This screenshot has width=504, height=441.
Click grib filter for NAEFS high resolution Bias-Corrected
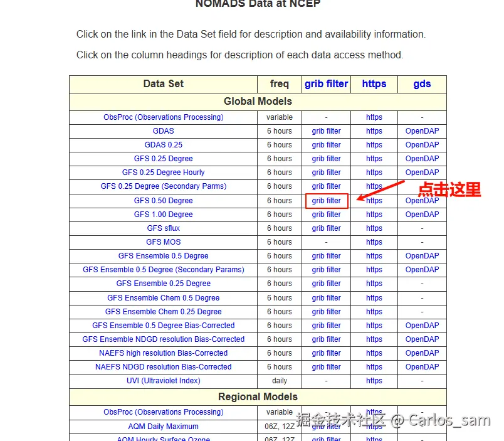pos(326,353)
